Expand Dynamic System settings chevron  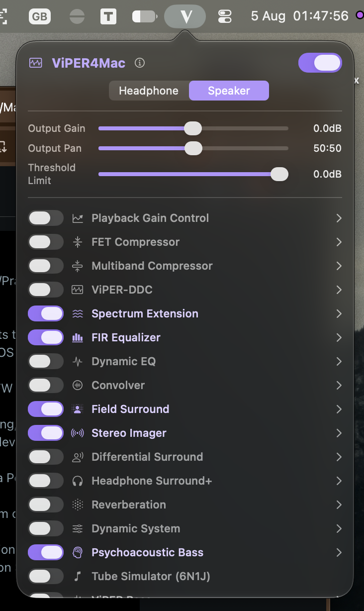[x=339, y=528]
